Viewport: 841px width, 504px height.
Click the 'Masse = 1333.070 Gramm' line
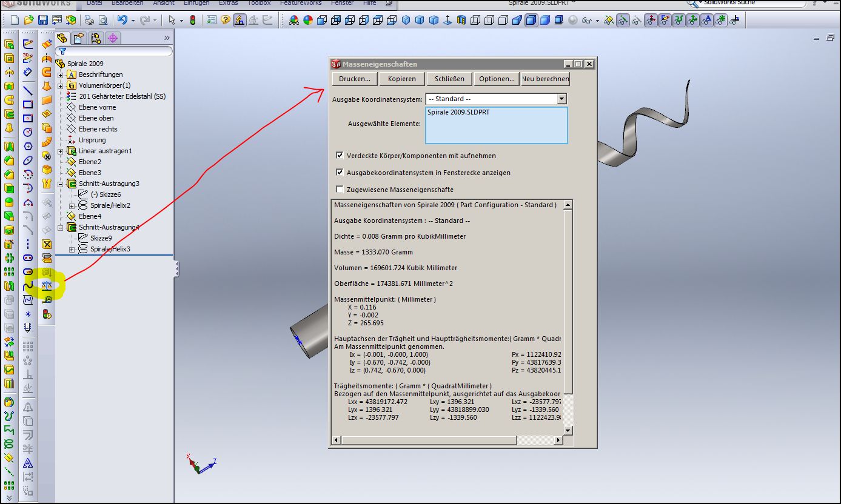pyautogui.click(x=374, y=252)
